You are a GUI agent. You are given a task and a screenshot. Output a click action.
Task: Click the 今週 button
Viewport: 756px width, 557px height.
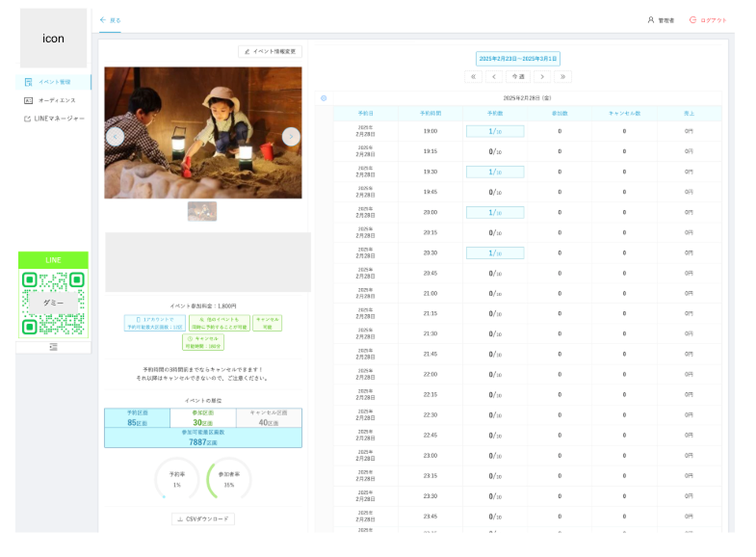pos(518,76)
